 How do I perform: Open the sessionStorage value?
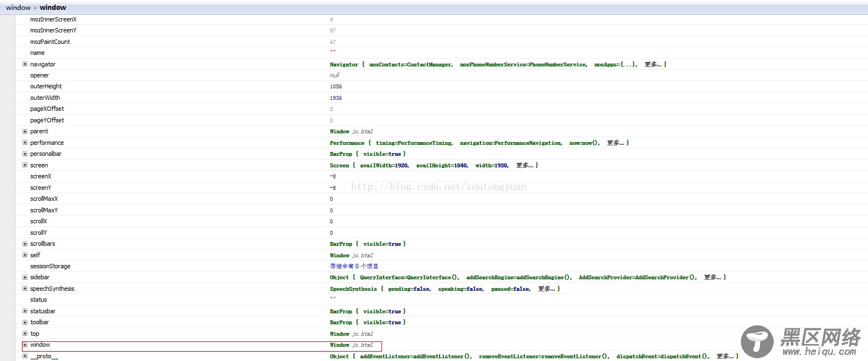[354, 267]
